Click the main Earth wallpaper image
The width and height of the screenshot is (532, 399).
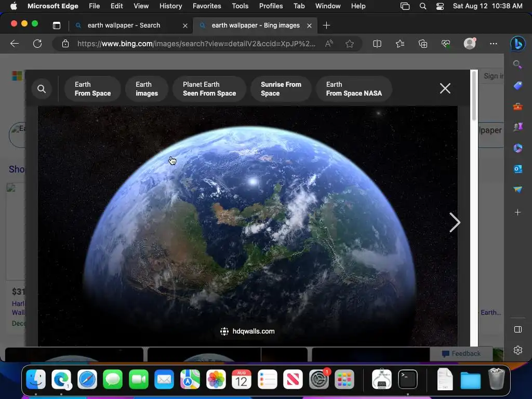247,226
